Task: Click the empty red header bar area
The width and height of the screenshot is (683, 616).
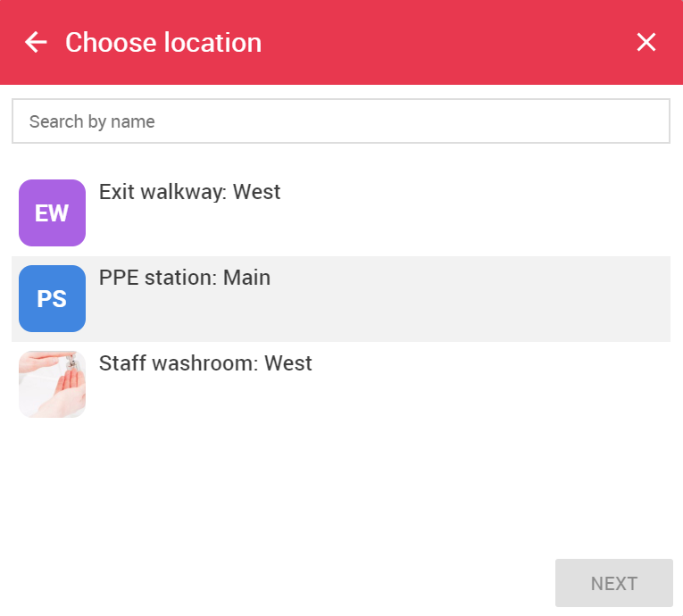Action: pos(436,42)
